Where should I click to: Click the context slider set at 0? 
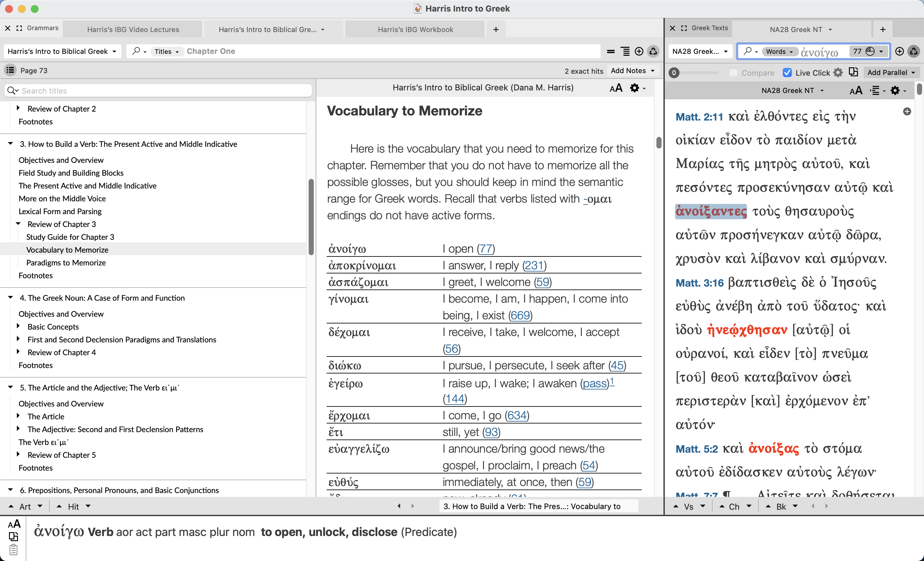click(x=674, y=73)
